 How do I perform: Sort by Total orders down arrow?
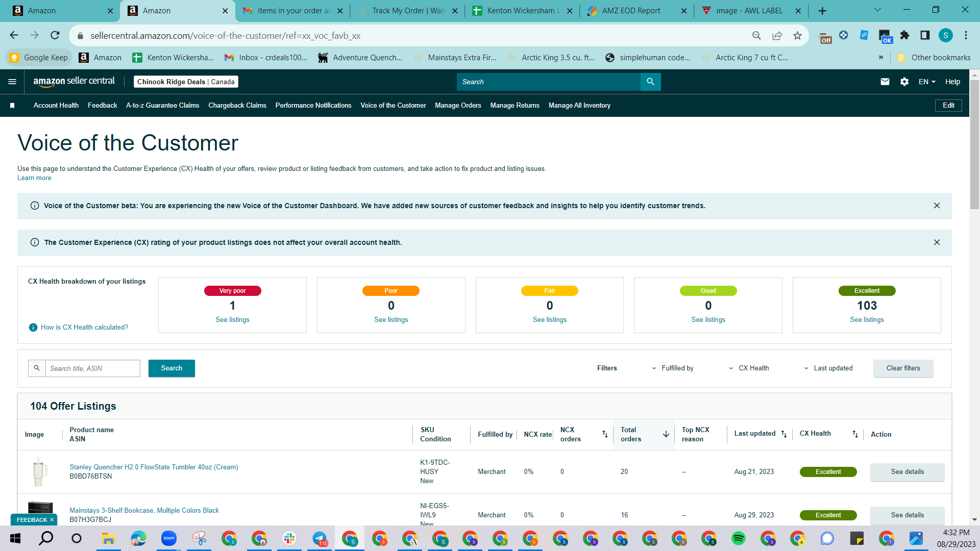pyautogui.click(x=666, y=434)
